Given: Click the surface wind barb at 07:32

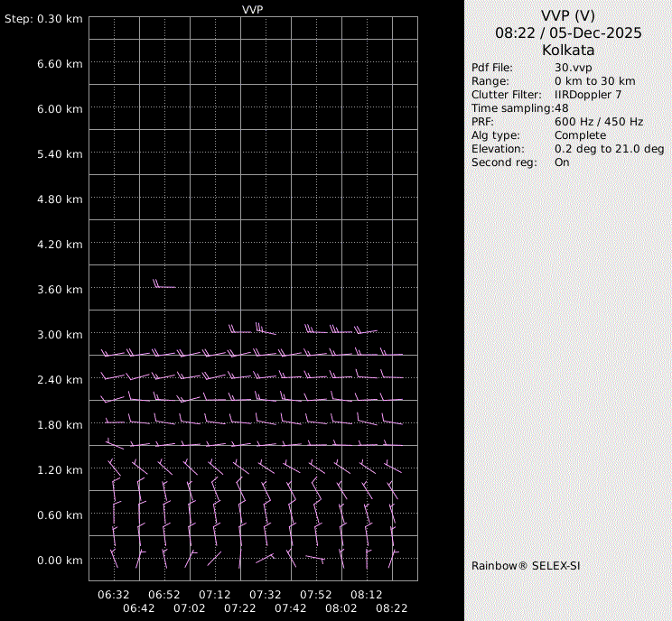Looking at the screenshot, I should 265,559.
